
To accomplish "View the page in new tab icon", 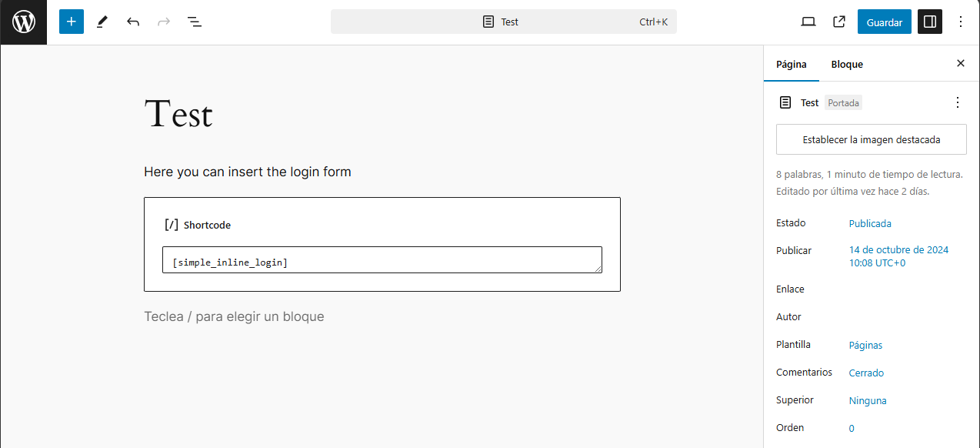I will [x=839, y=22].
